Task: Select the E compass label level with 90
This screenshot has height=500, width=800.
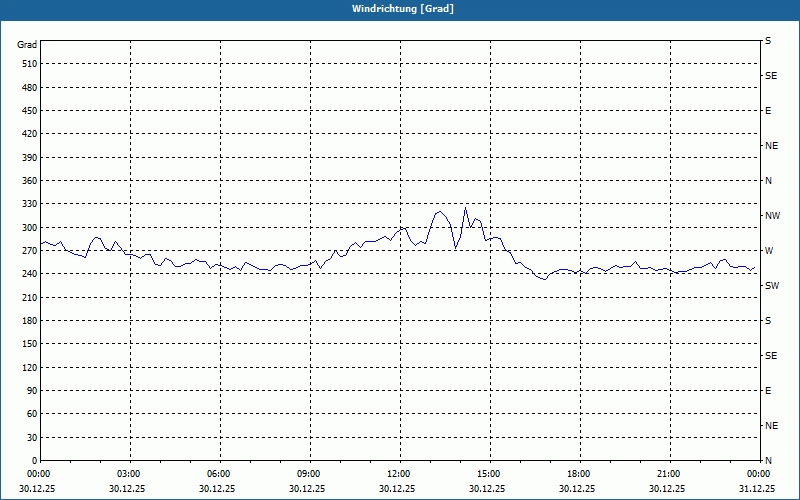Action: [x=768, y=391]
